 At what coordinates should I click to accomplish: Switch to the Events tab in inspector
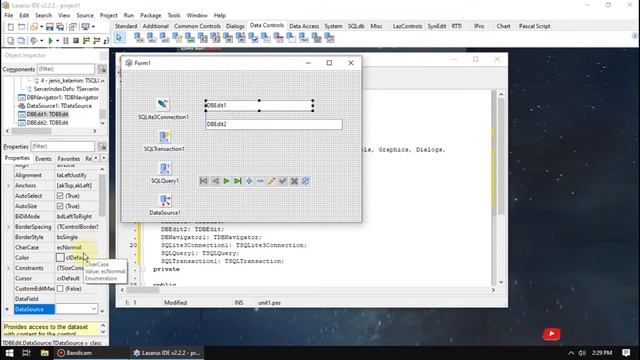43,159
